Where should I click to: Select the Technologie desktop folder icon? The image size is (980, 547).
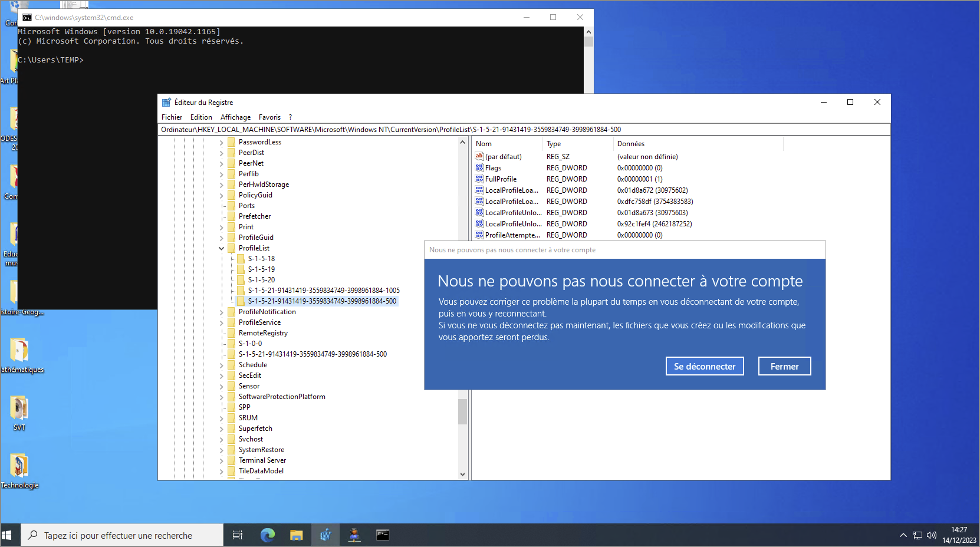tap(19, 466)
